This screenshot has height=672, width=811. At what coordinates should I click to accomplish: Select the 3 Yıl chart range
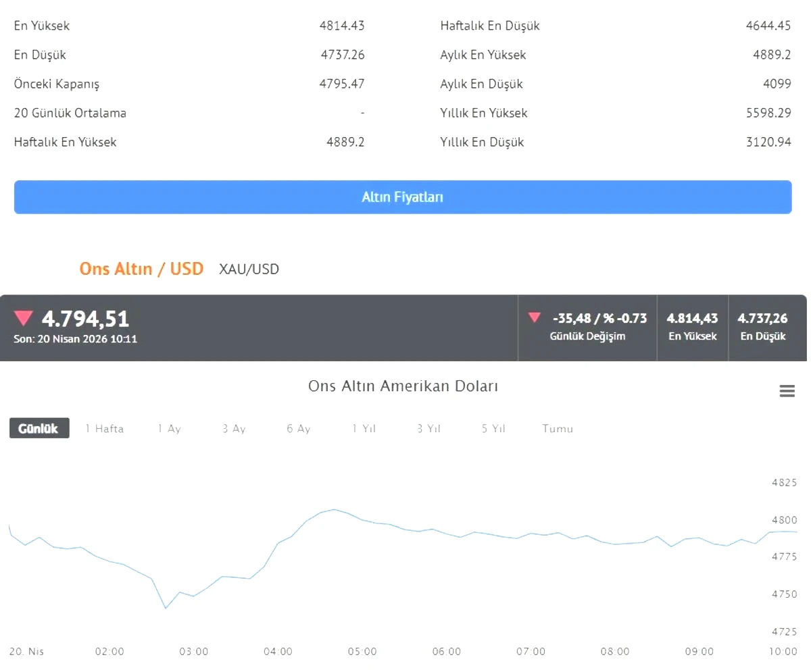428,429
